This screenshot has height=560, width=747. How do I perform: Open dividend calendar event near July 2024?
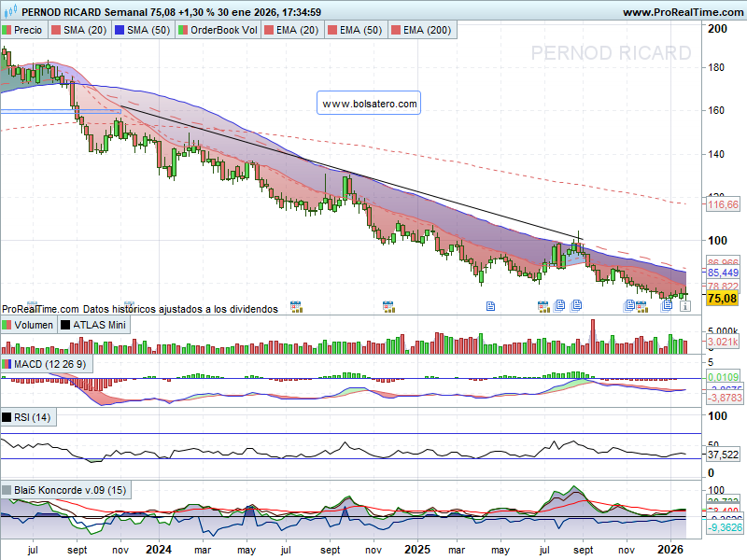(x=296, y=307)
